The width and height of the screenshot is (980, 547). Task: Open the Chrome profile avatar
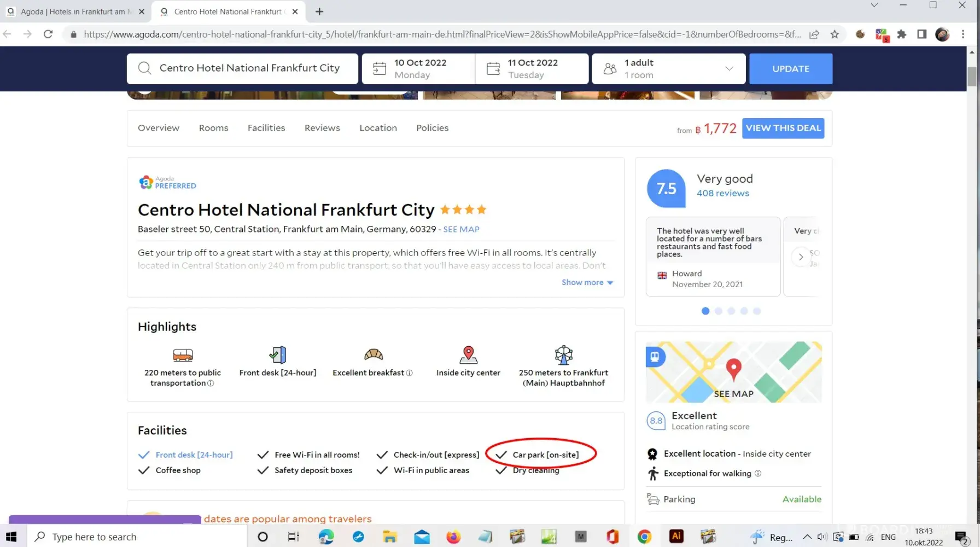tap(942, 34)
